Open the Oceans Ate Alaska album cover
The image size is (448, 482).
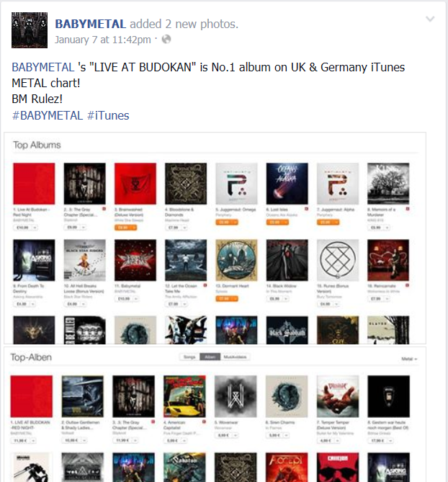point(287,184)
